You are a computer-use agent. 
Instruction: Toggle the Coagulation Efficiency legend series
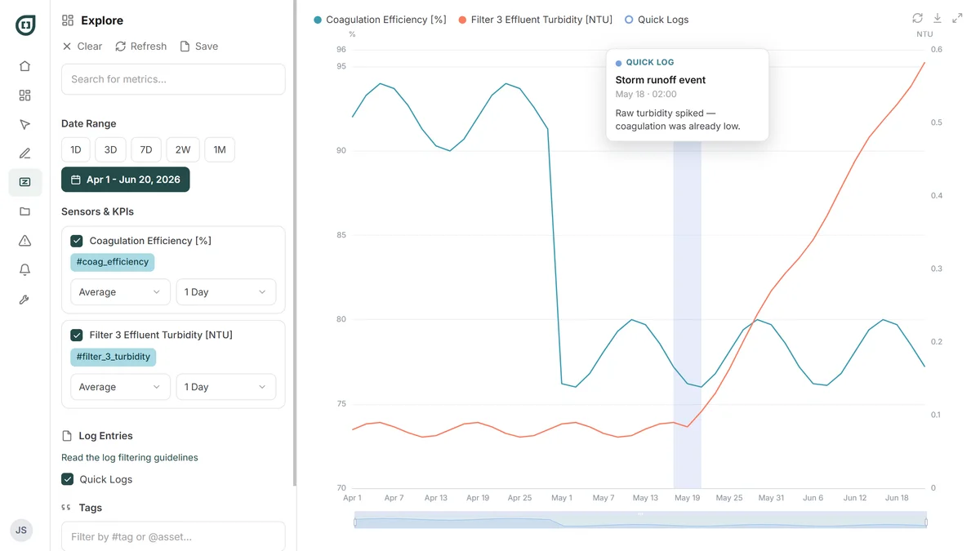point(381,20)
